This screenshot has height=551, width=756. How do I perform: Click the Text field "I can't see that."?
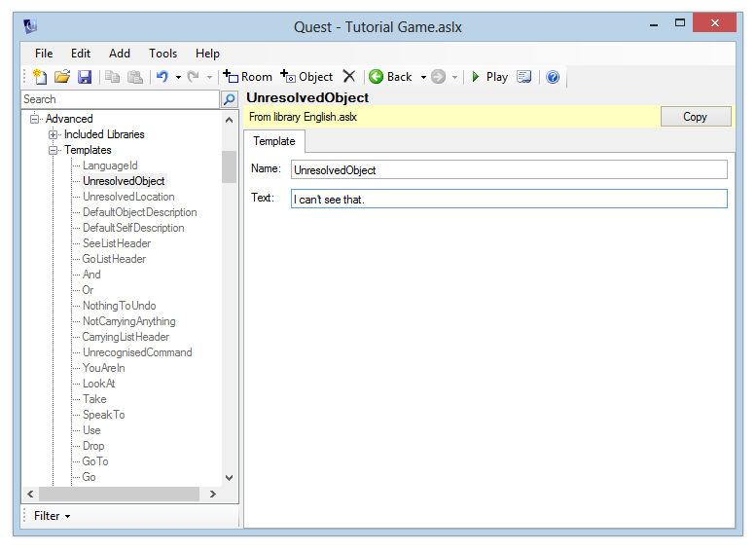coord(509,199)
